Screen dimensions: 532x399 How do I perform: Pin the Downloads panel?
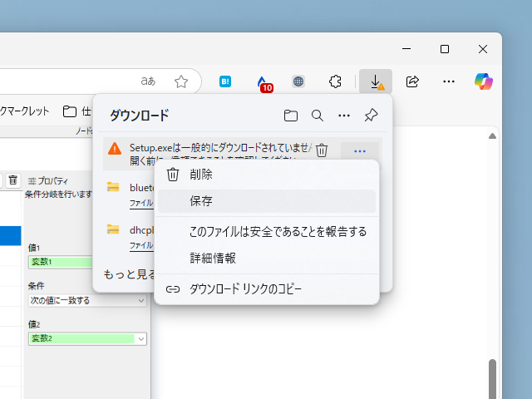371,116
